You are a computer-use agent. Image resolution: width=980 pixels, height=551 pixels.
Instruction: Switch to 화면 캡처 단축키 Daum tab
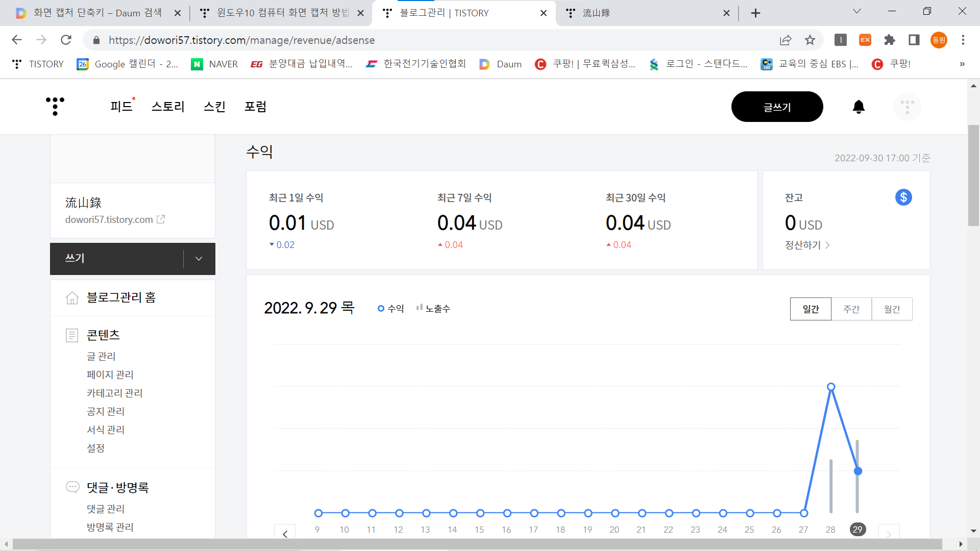pos(97,13)
